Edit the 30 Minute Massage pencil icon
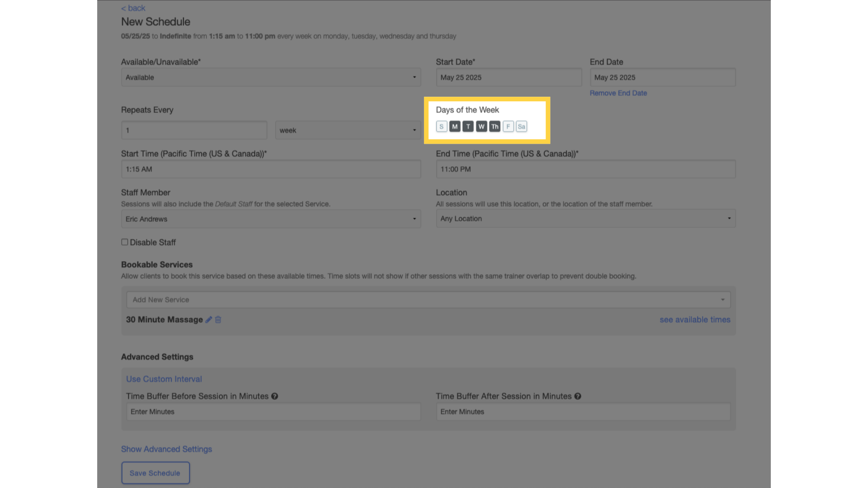 [x=208, y=319]
